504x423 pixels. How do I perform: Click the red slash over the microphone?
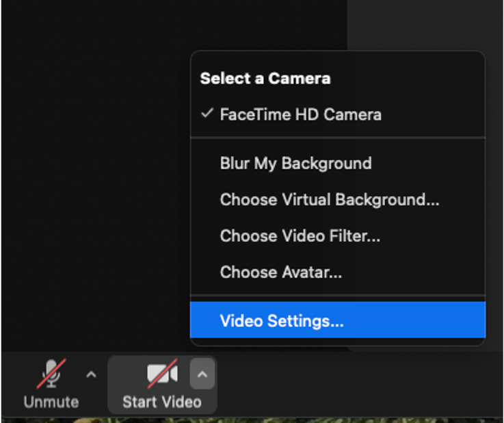51,374
